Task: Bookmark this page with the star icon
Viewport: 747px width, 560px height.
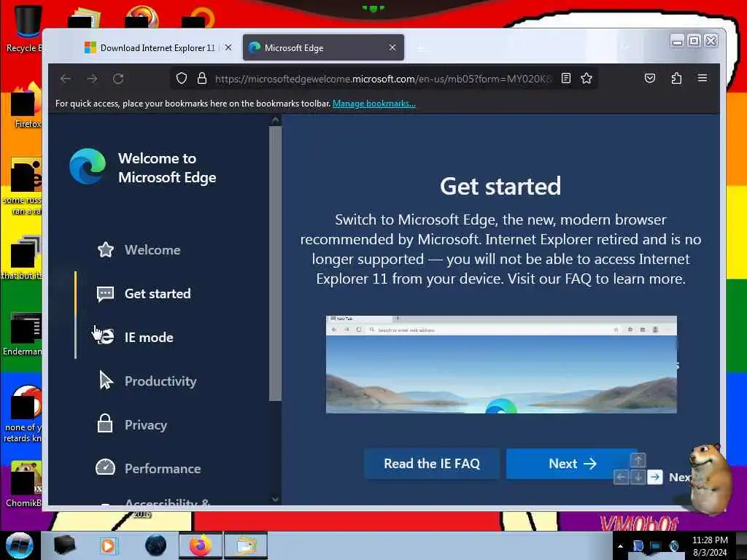Action: click(x=587, y=78)
